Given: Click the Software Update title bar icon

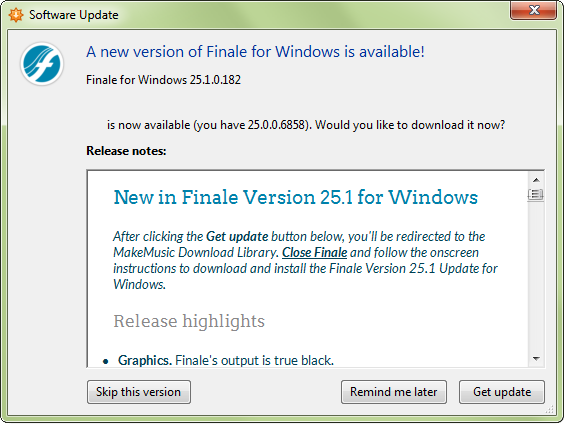Looking at the screenshot, I should [x=16, y=15].
